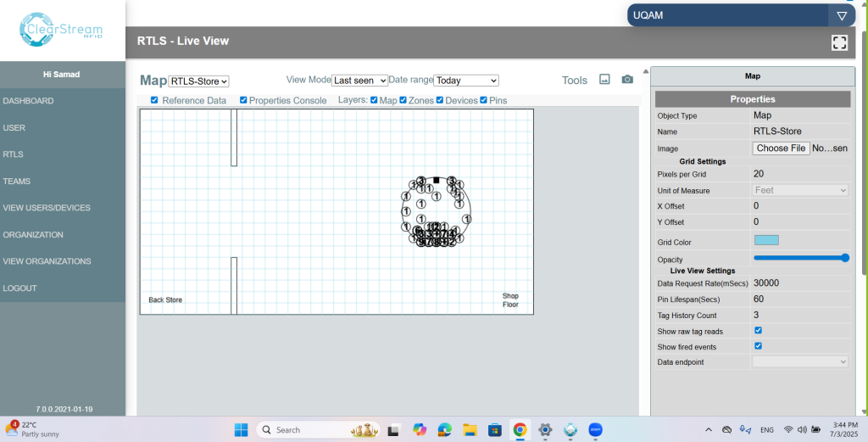Open File Explorer from the taskbar
The width and height of the screenshot is (868, 442).
coord(470,429)
